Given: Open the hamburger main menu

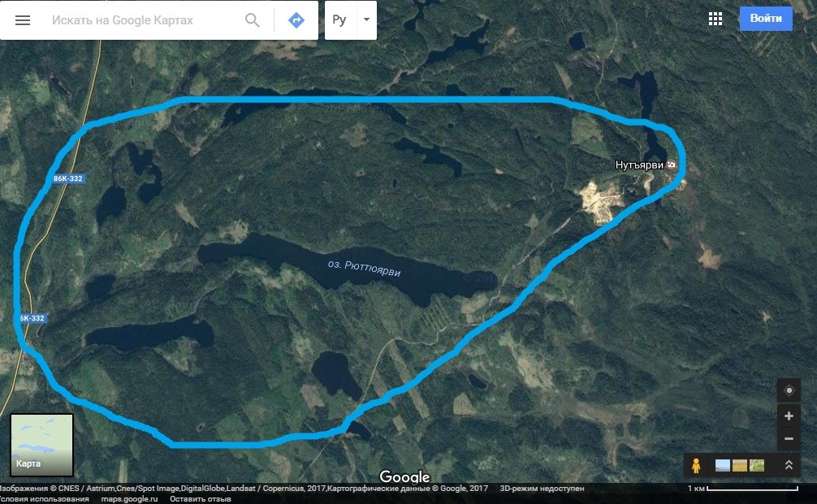Looking at the screenshot, I should pos(23,20).
